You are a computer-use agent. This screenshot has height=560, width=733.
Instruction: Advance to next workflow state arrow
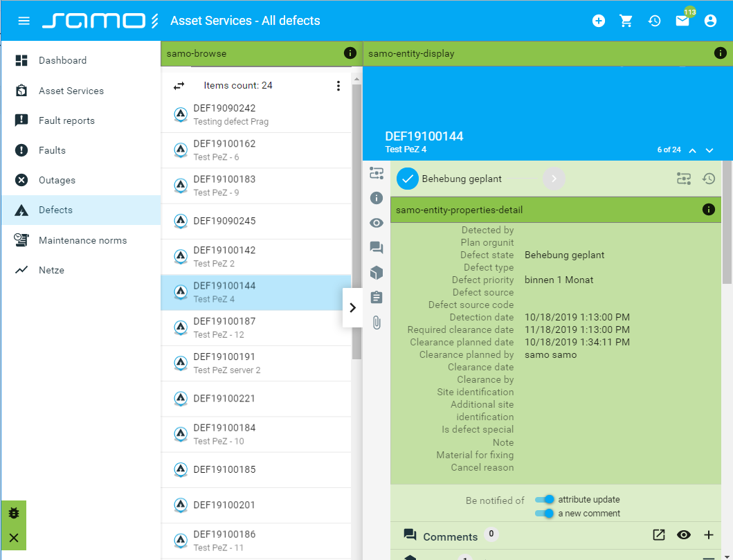tap(554, 179)
